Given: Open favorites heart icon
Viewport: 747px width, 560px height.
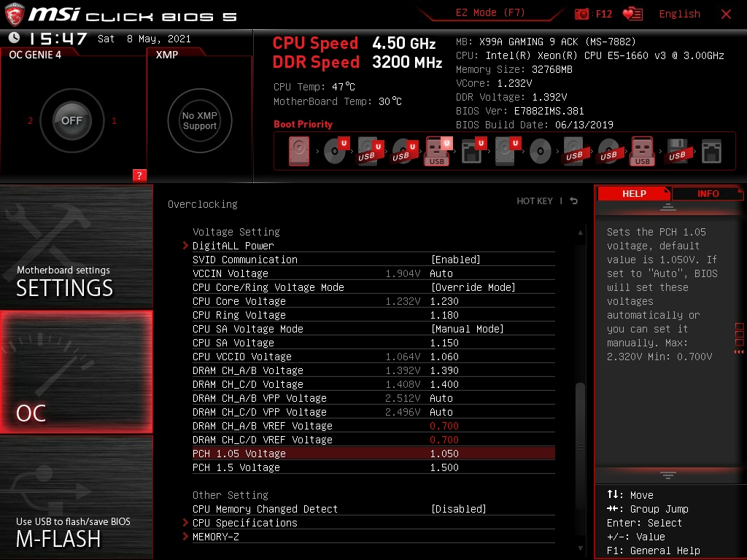Looking at the screenshot, I should point(632,14).
